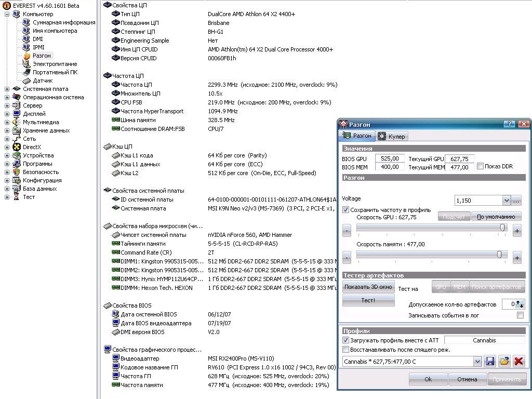Viewport: 532px width, 399px height.
Task: Expand the Операционная система node
Action: [x=7, y=97]
